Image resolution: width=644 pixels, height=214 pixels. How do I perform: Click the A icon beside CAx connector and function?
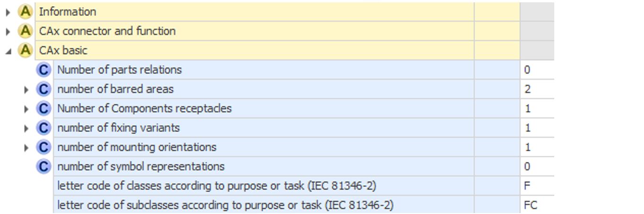tap(25, 31)
